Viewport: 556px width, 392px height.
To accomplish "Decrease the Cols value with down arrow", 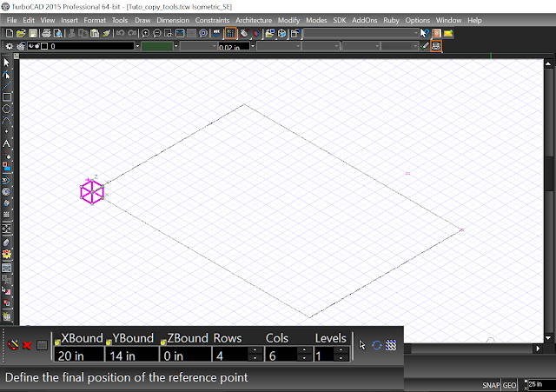I will (304, 358).
